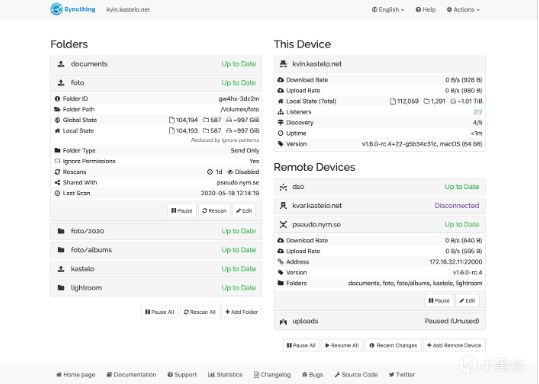Image resolution: width=539 pixels, height=384 pixels.
Task: Open the Source Code footer link
Action: pyautogui.click(x=356, y=374)
